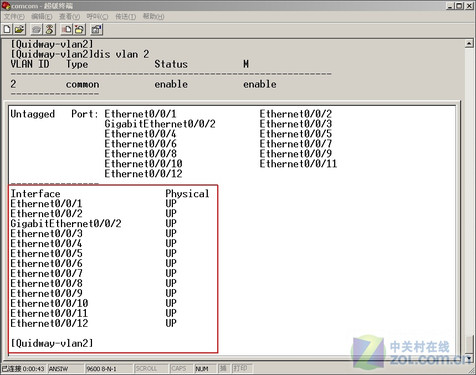This screenshot has height=375, width=476.
Task: Open the 查看(V) menu
Action: [69, 16]
